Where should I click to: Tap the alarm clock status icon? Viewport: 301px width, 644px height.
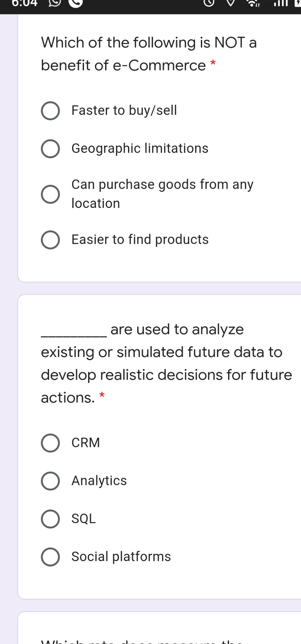(209, 3)
